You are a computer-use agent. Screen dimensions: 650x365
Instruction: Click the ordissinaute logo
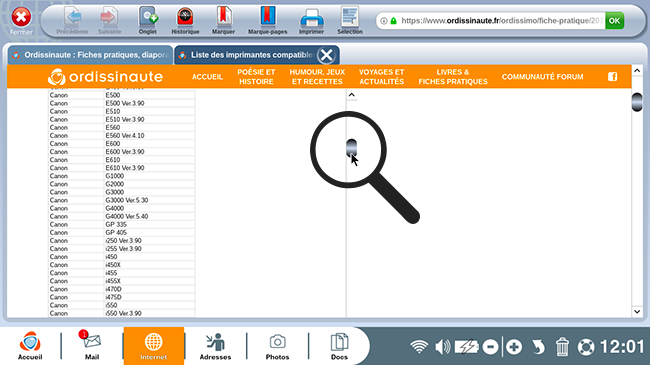tap(105, 77)
